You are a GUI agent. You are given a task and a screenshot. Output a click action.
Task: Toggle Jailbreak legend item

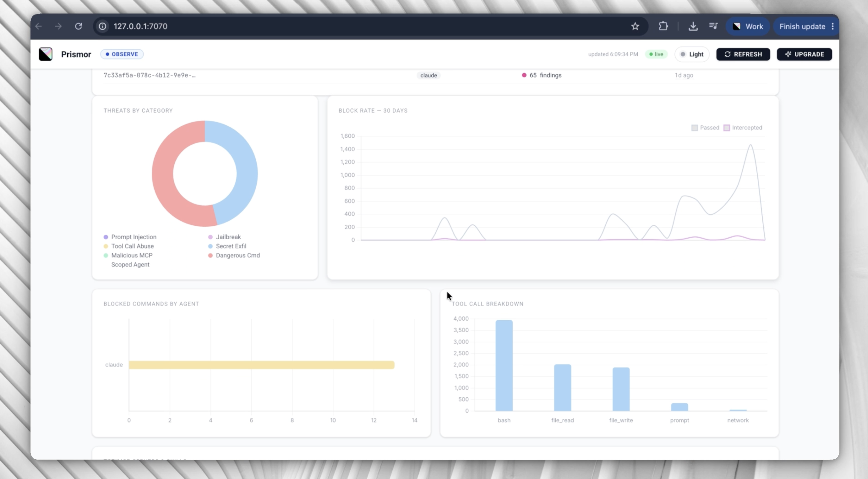[x=224, y=237]
